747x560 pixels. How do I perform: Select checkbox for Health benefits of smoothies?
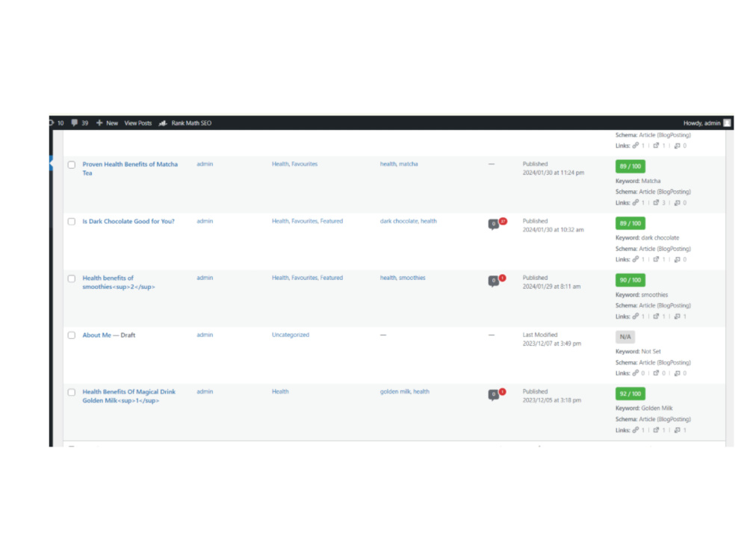pyautogui.click(x=72, y=279)
